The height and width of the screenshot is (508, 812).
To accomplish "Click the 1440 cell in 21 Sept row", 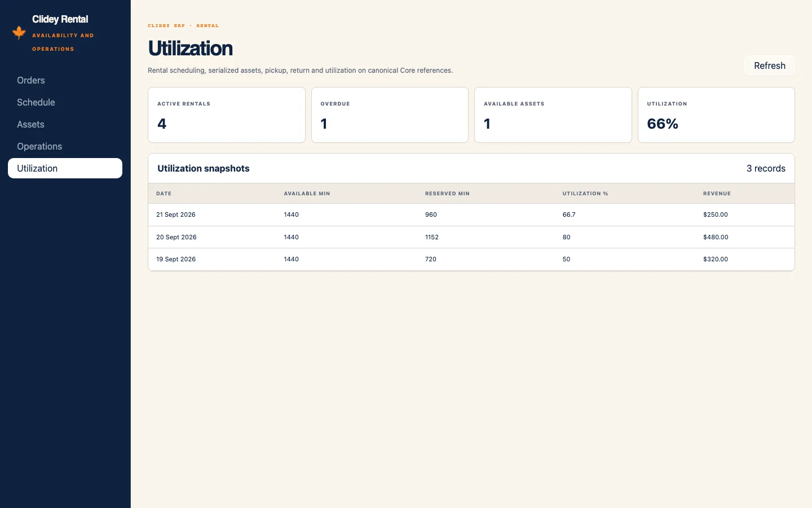I will tap(292, 214).
